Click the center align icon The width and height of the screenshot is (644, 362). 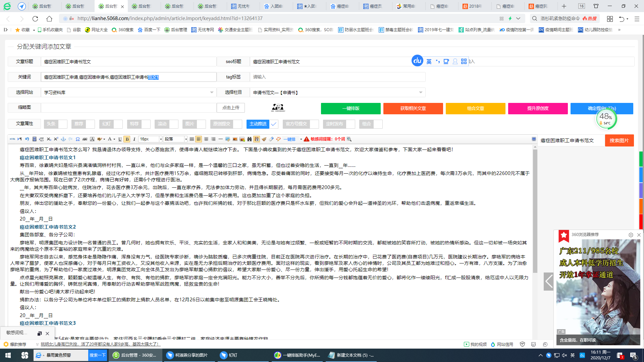(206, 139)
